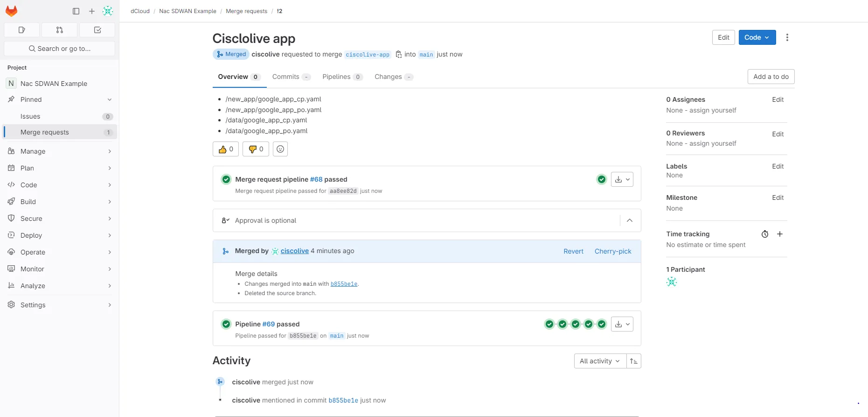Click the thumbs down reaction
Screen dimensions: 868x417
pyautogui.click(x=256, y=149)
